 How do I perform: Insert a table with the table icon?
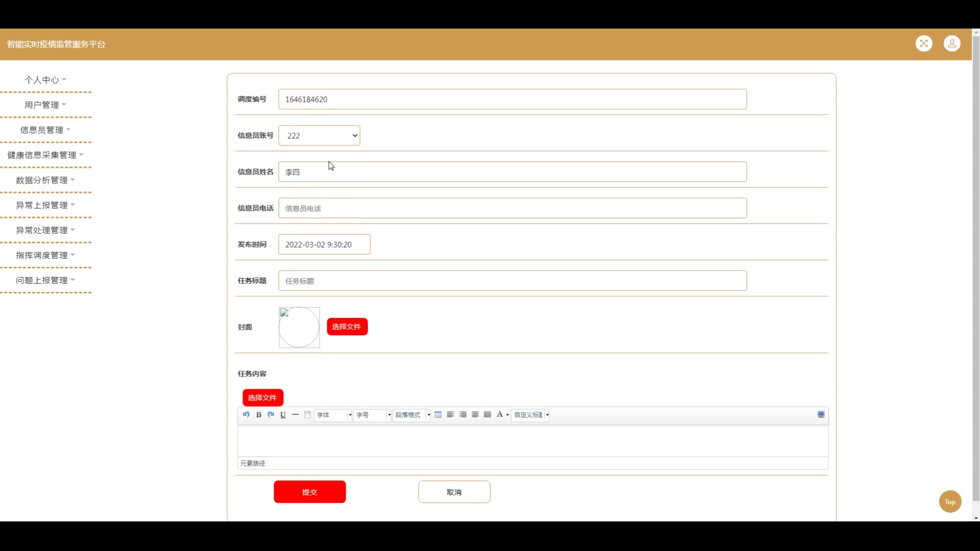click(x=438, y=415)
